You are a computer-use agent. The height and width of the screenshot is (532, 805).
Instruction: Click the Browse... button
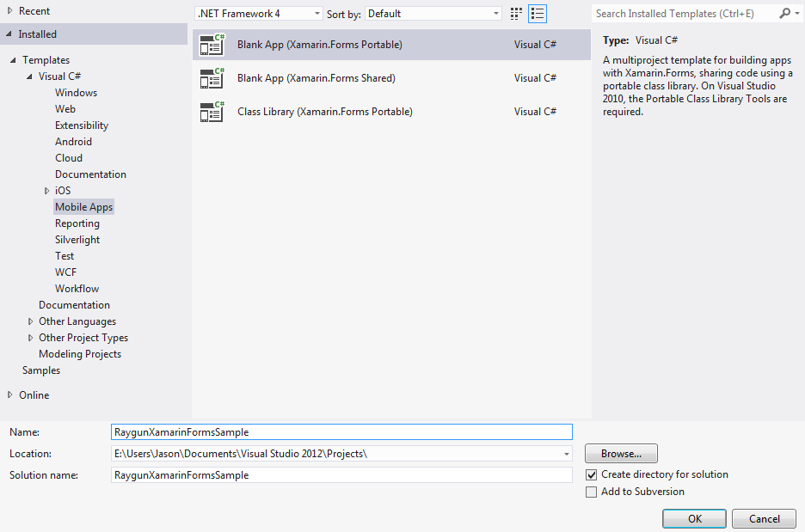click(621, 454)
